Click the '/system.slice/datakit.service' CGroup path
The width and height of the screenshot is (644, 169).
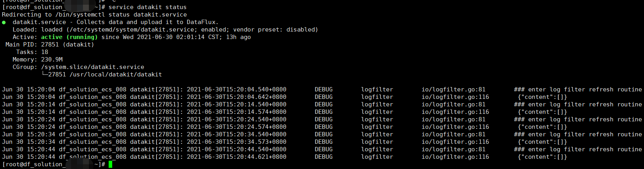[92, 67]
